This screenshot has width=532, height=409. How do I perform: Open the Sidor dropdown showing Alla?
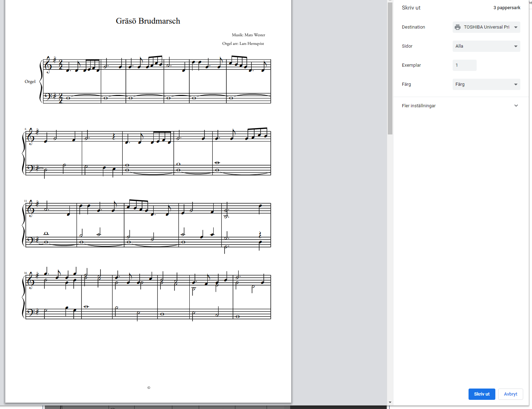[x=486, y=46]
